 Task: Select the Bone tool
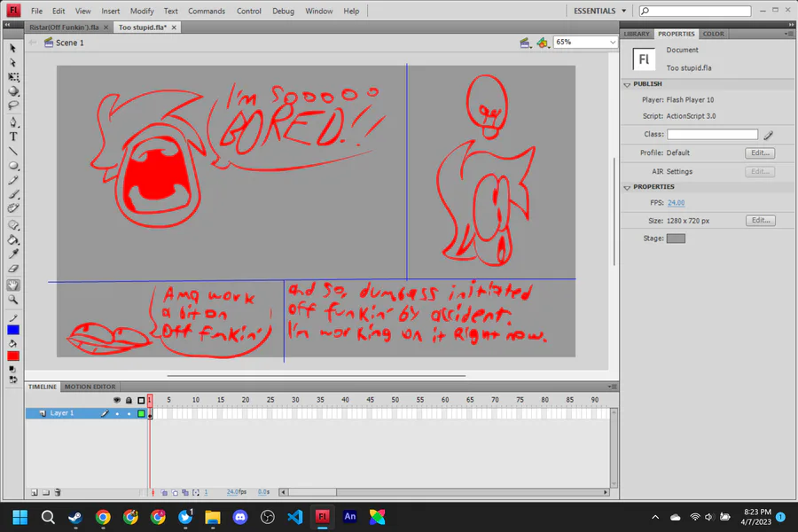pos(13,225)
